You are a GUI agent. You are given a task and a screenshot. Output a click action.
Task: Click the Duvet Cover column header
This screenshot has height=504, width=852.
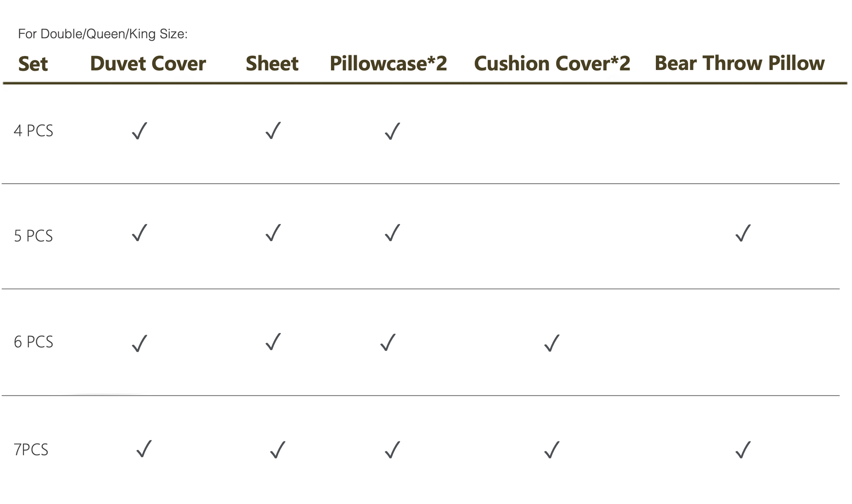pos(148,63)
